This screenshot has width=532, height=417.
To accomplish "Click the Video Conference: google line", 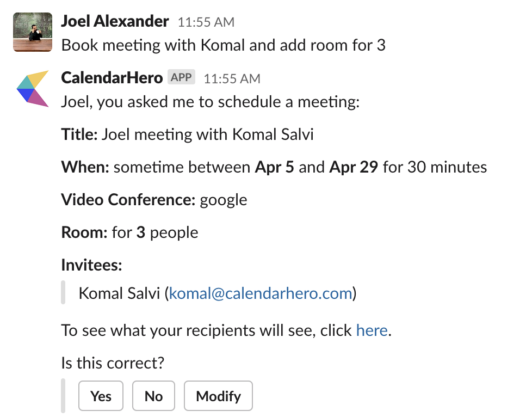I will point(154,200).
